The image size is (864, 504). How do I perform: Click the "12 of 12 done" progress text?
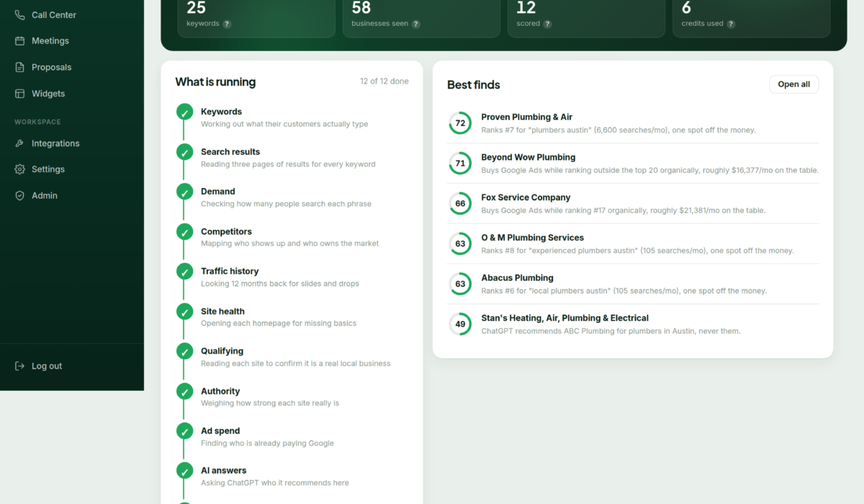point(384,81)
